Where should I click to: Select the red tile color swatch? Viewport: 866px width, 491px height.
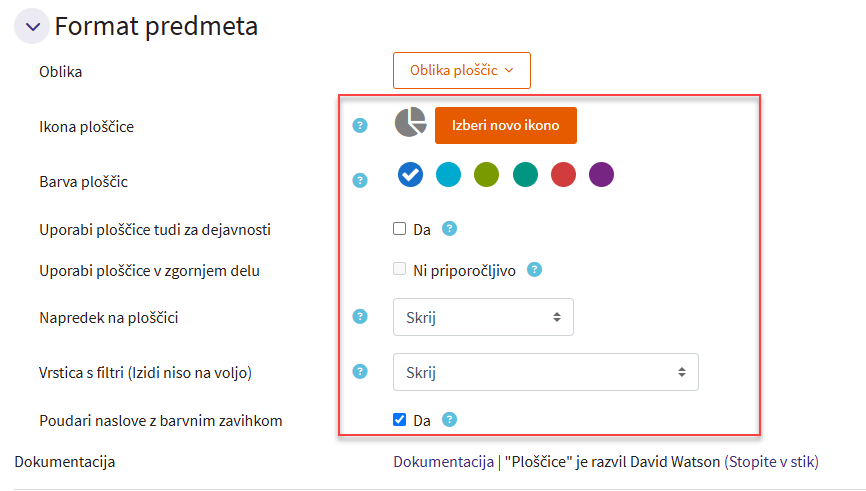point(563,175)
